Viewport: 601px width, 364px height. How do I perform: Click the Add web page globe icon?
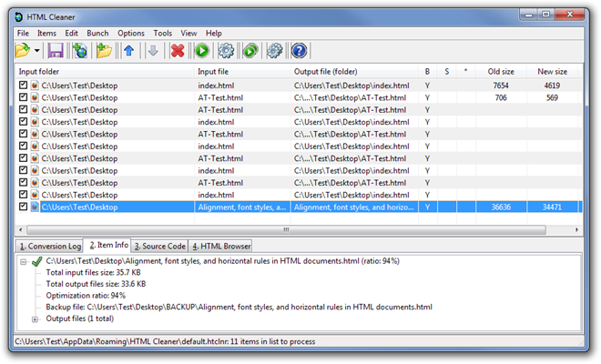click(x=80, y=51)
